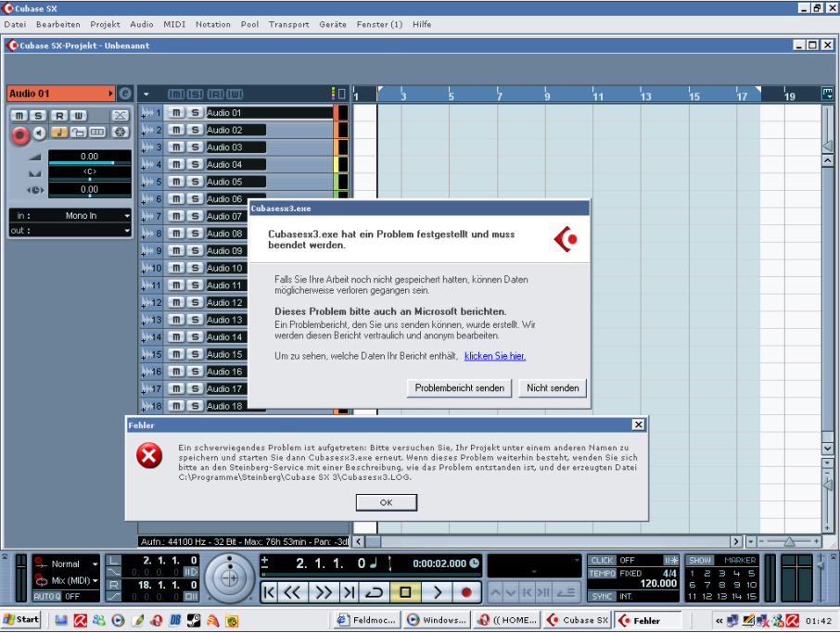
Task: Open the Bearbeiten menu
Action: (x=57, y=24)
